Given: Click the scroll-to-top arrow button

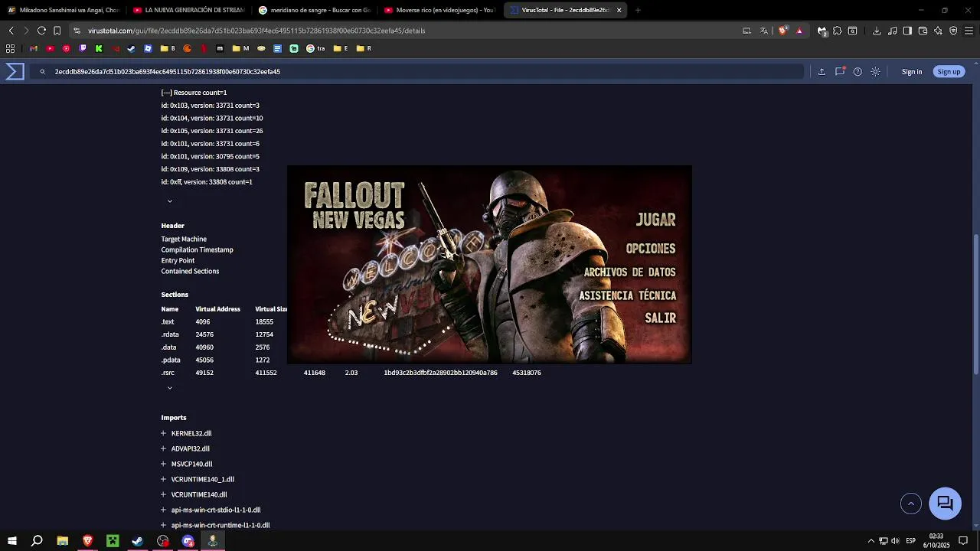Looking at the screenshot, I should coord(911,504).
